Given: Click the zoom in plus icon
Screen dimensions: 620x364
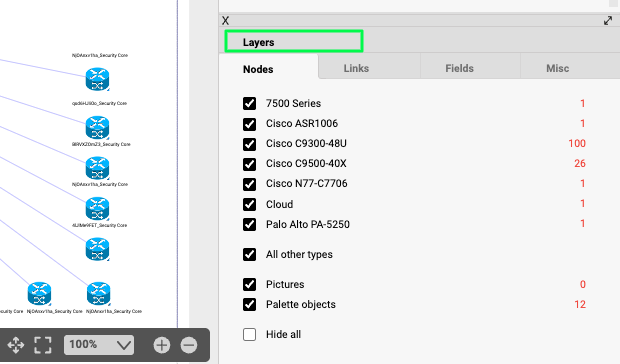Looking at the screenshot, I should coord(162,345).
